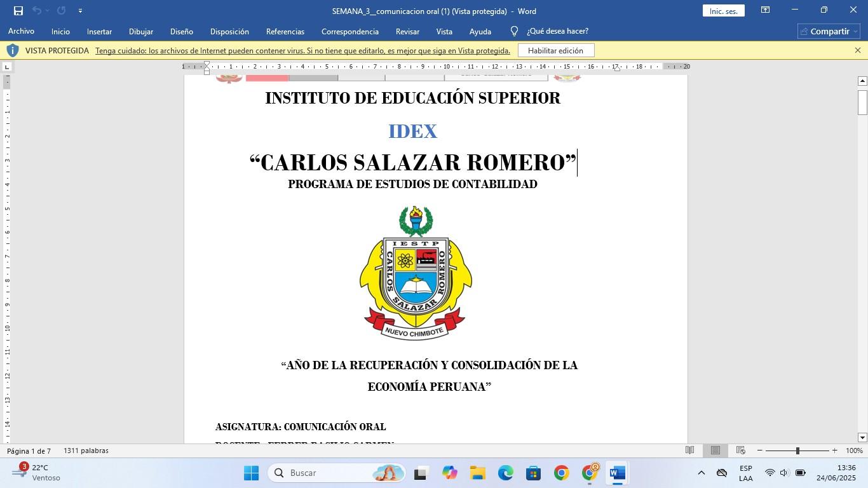Open Copilot from the taskbar
The width and height of the screenshot is (868, 488).
(x=450, y=473)
